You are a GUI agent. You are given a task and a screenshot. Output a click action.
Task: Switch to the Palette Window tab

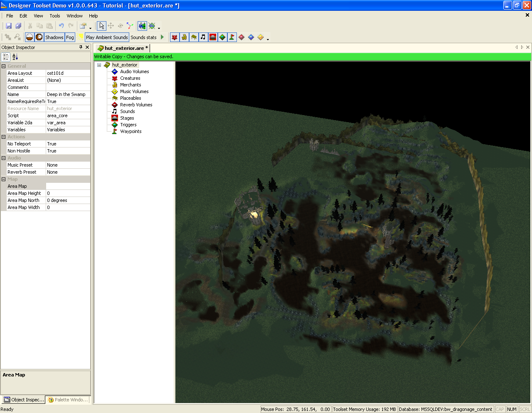(68, 400)
